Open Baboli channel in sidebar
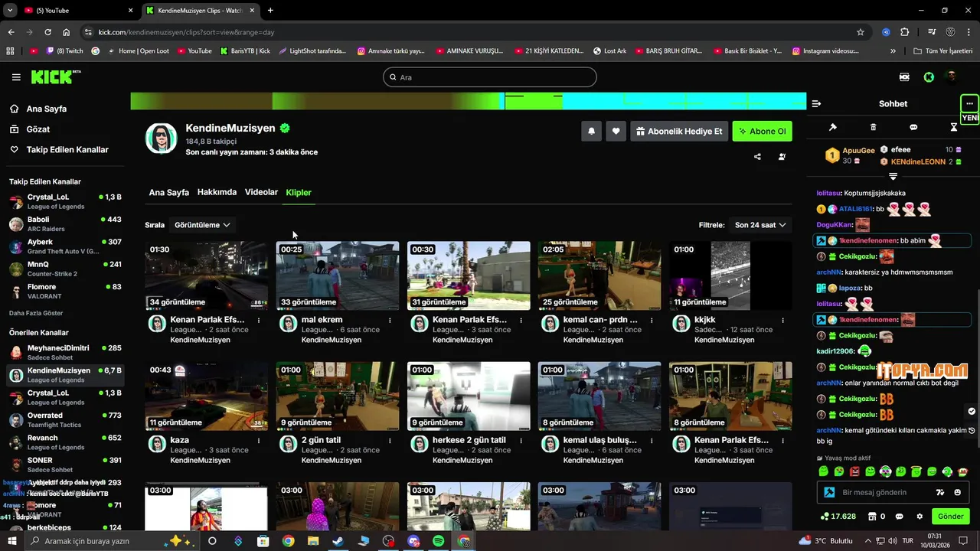Image resolution: width=980 pixels, height=551 pixels. pos(65,224)
